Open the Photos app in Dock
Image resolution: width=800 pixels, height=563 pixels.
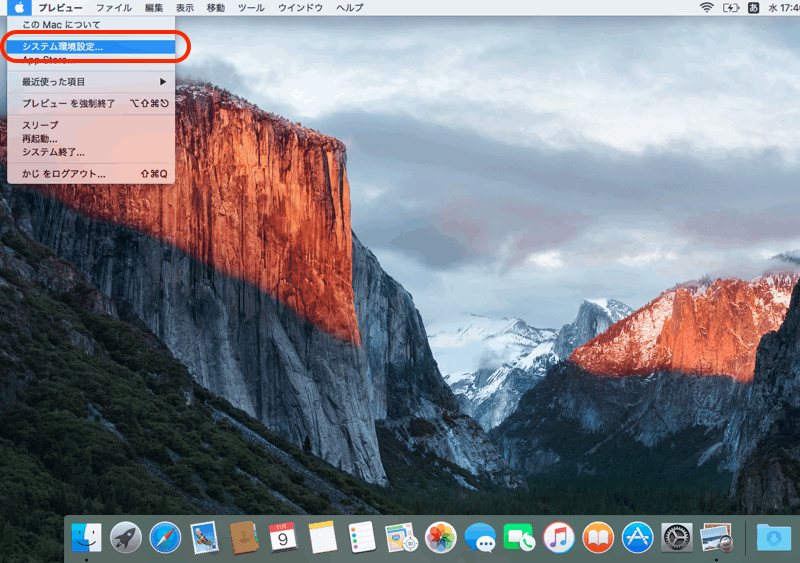(441, 537)
